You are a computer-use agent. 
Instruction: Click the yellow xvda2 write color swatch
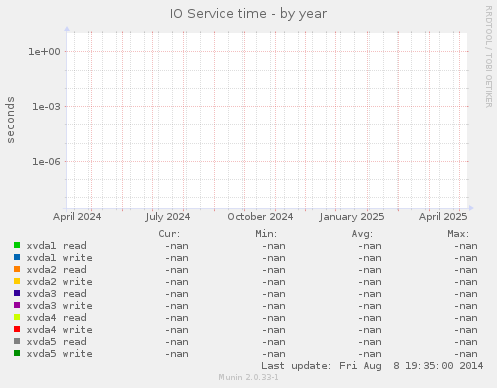click(17, 281)
